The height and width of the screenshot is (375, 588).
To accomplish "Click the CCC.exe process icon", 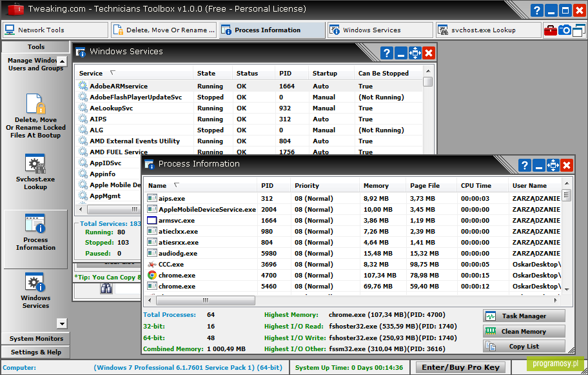I will 152,264.
